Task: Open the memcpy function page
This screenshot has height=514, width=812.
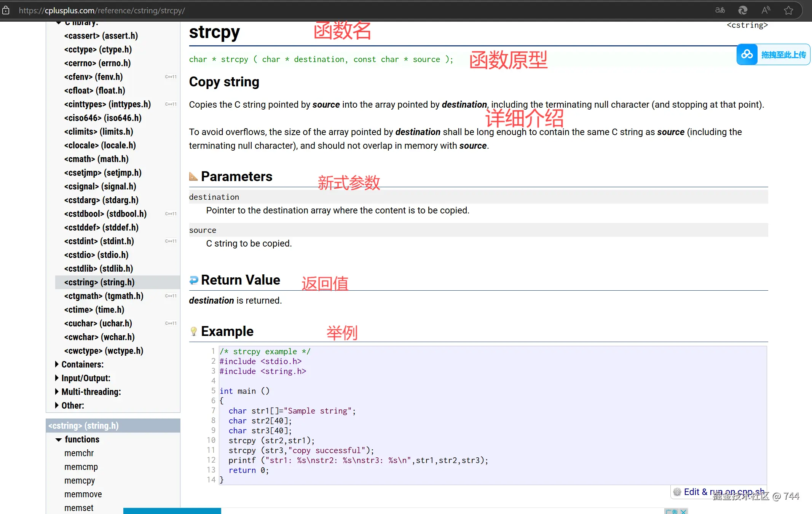Action: [x=79, y=481]
